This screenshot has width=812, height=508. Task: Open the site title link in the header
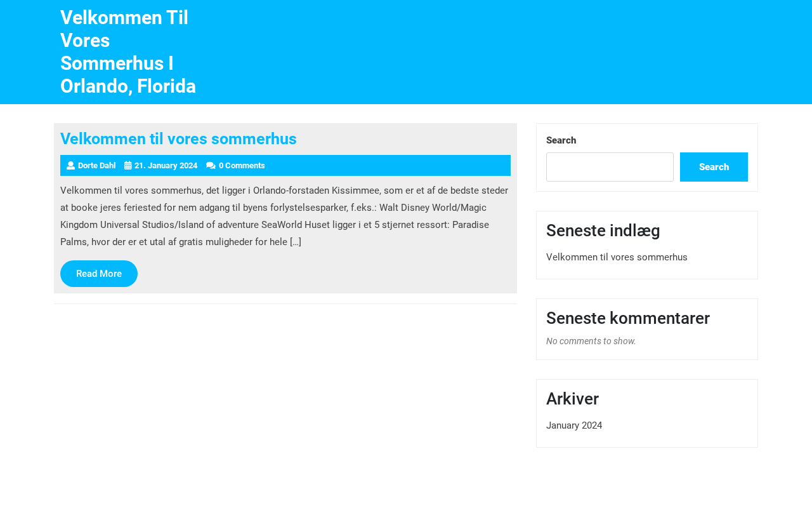point(128,52)
